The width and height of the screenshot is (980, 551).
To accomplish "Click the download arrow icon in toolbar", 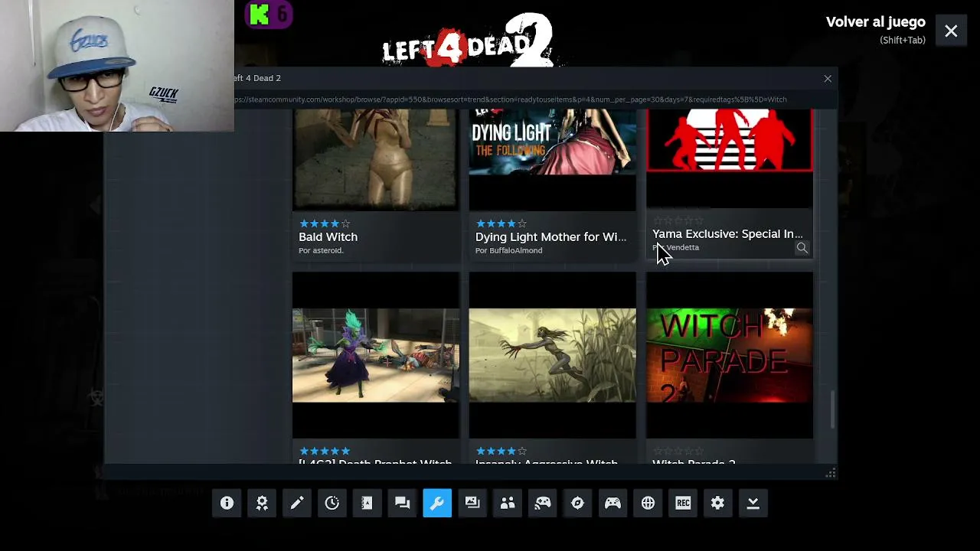I will 753,503.
